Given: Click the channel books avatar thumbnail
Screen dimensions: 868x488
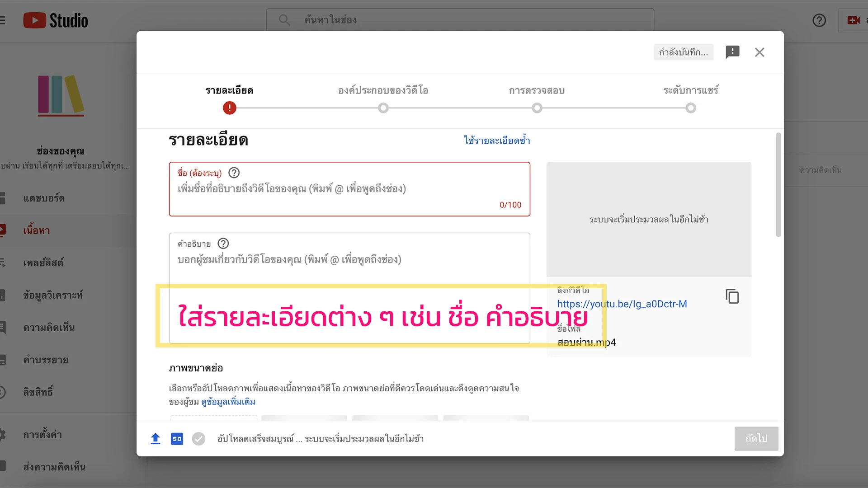Looking at the screenshot, I should click(61, 95).
